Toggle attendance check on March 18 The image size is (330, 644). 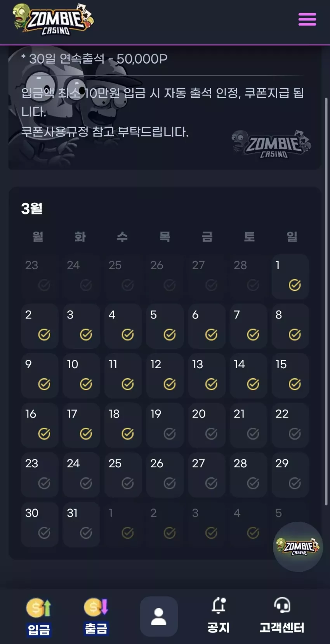coord(128,433)
